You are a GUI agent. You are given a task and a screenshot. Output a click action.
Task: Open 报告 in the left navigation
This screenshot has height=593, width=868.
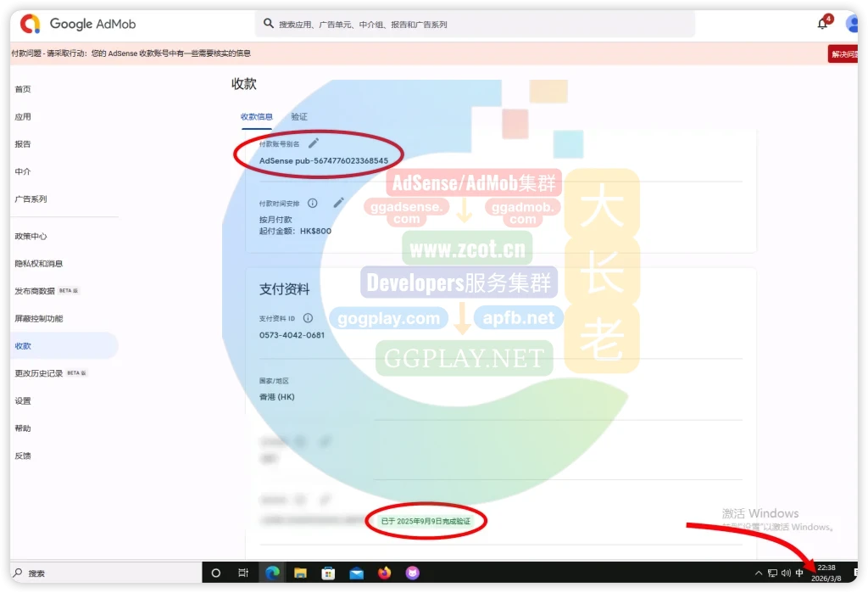click(x=23, y=144)
